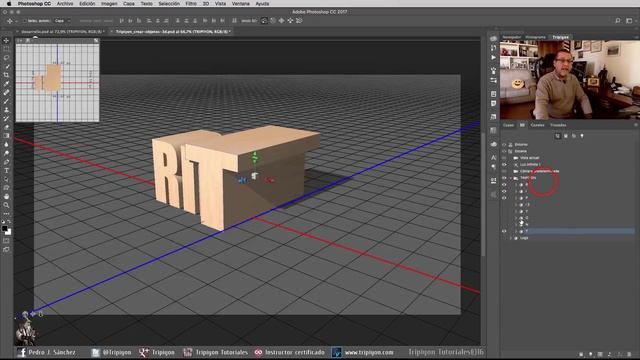Switch to the Capas panel tab

(x=508, y=125)
